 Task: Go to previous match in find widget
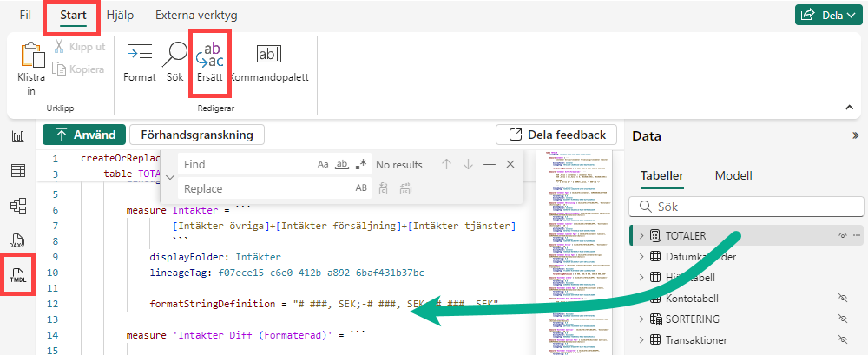click(x=447, y=165)
